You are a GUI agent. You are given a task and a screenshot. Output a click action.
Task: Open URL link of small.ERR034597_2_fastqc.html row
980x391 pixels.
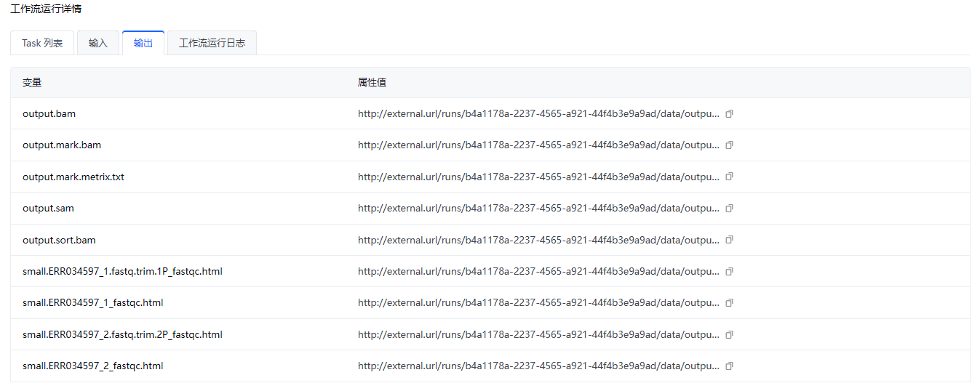(x=538, y=366)
